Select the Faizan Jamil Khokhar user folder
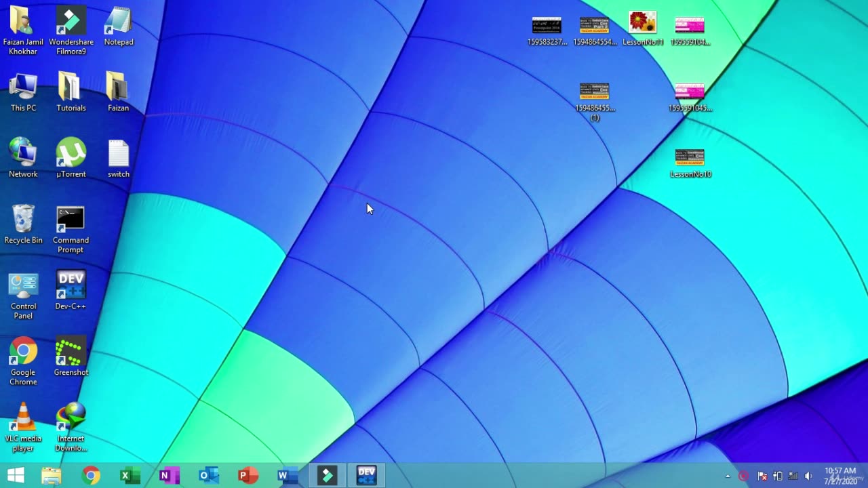This screenshot has width=868, height=488. [23, 30]
